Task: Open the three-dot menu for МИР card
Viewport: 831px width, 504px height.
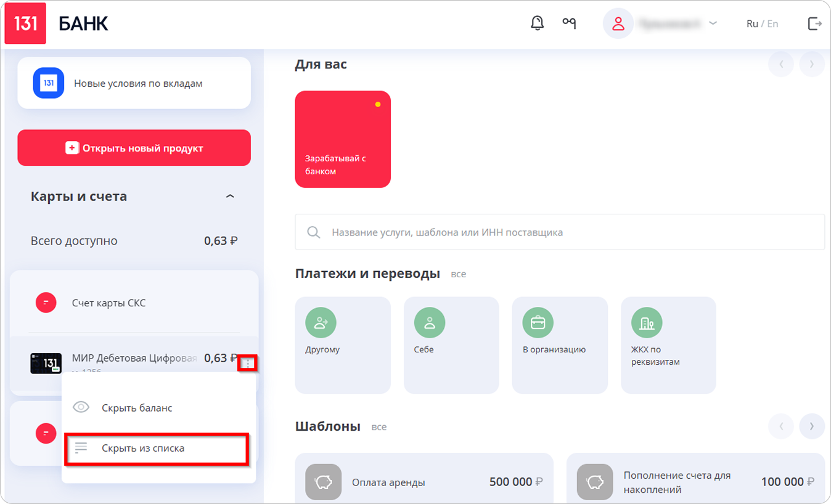Action: [x=247, y=364]
